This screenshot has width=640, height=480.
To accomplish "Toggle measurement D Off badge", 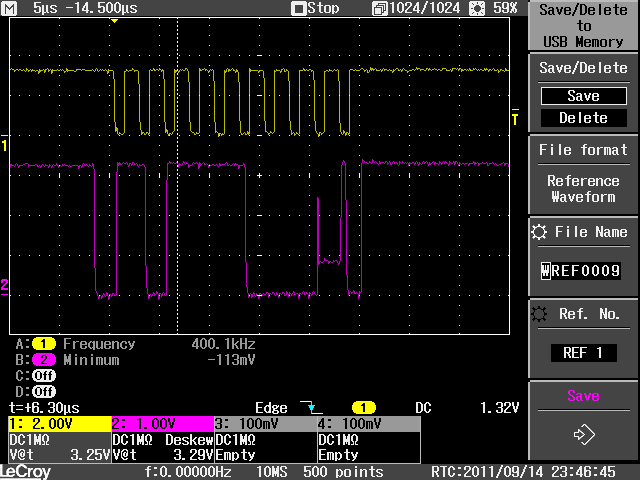I will coord(44,392).
